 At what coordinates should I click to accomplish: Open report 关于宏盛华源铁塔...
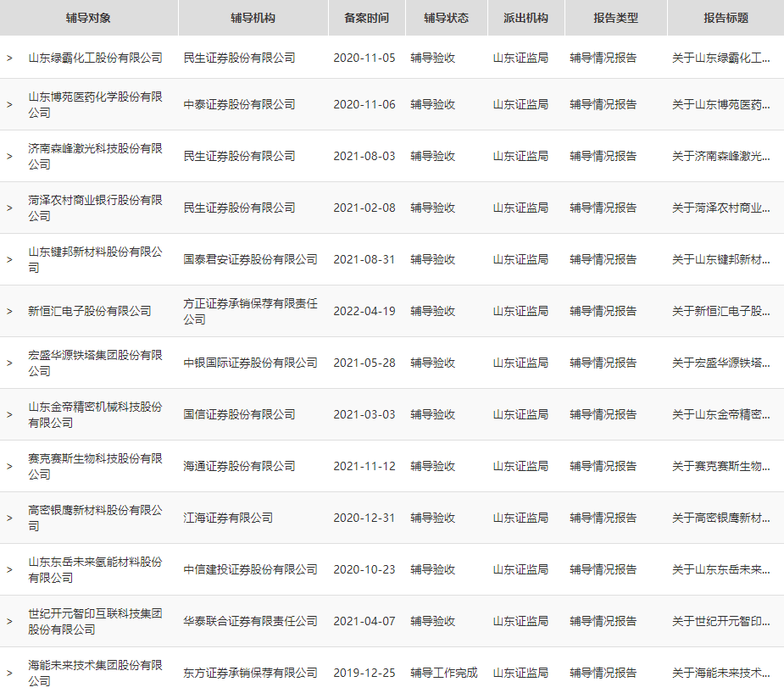721,363
